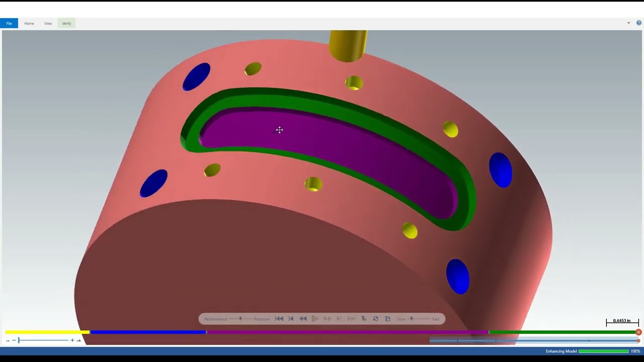This screenshot has width=644, height=362.
Task: Step forward one operation in simulation
Action: pos(339,319)
